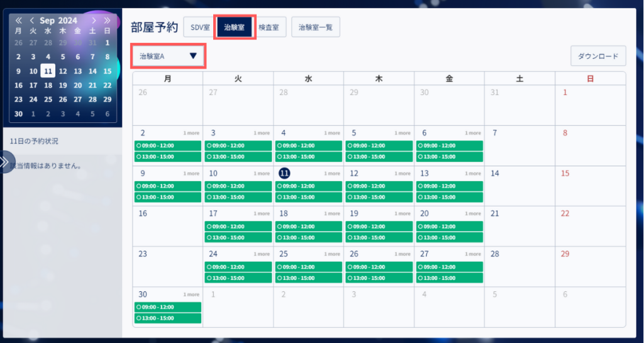Screen dimensions: 644x343
Task: Go to previous year in mini calendar
Action: click(x=18, y=21)
